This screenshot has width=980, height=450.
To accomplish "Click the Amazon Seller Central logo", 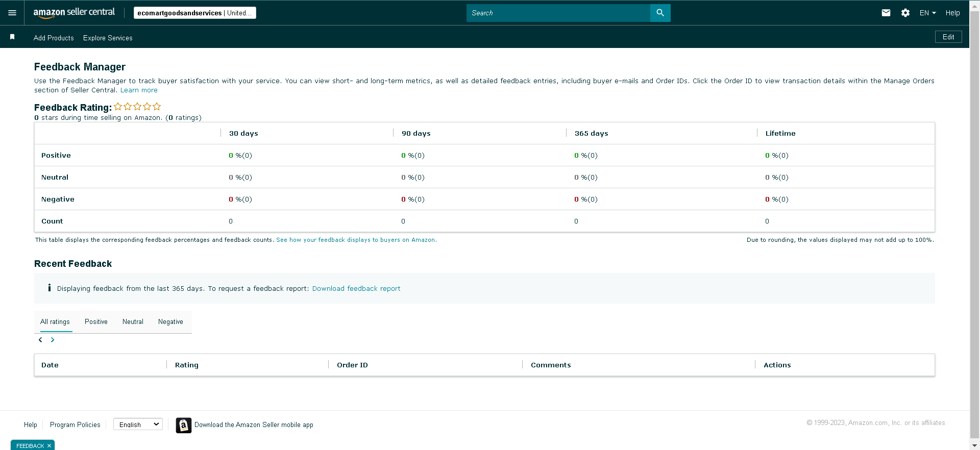I will (x=74, y=13).
